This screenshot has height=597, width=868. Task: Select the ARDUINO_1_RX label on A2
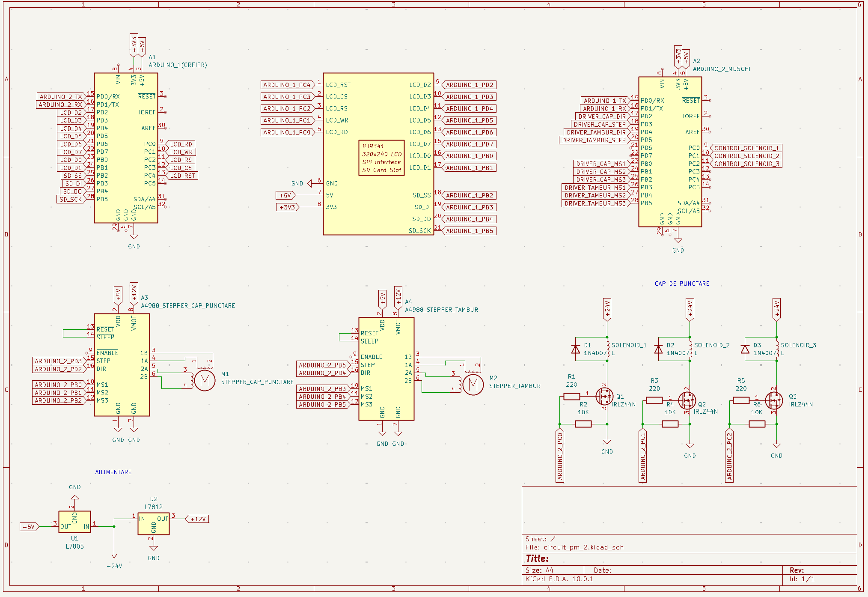[604, 109]
